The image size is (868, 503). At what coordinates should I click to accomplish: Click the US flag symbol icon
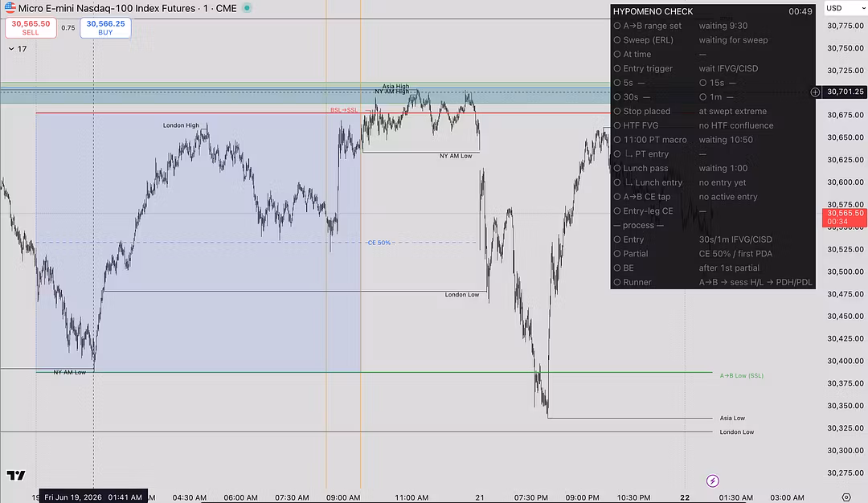(x=10, y=8)
